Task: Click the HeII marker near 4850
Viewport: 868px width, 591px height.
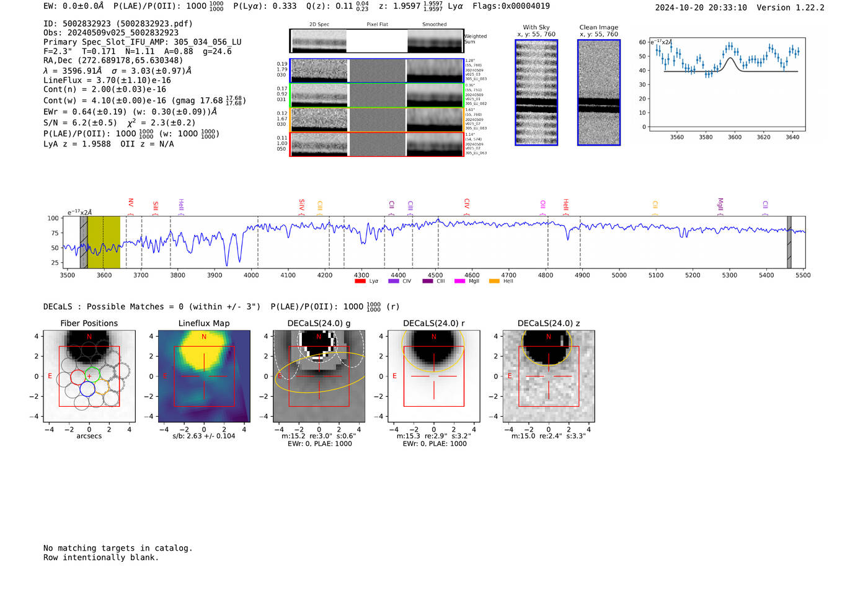Action: pyautogui.click(x=566, y=205)
